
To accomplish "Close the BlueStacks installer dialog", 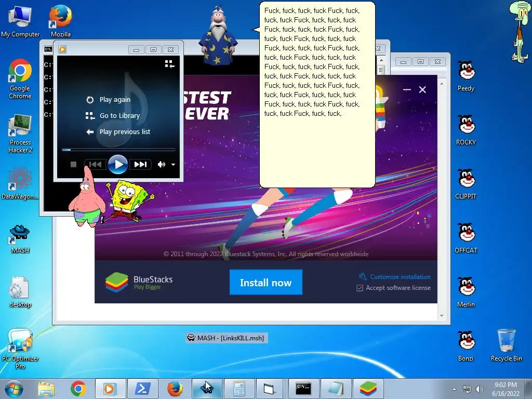I will [422, 89].
